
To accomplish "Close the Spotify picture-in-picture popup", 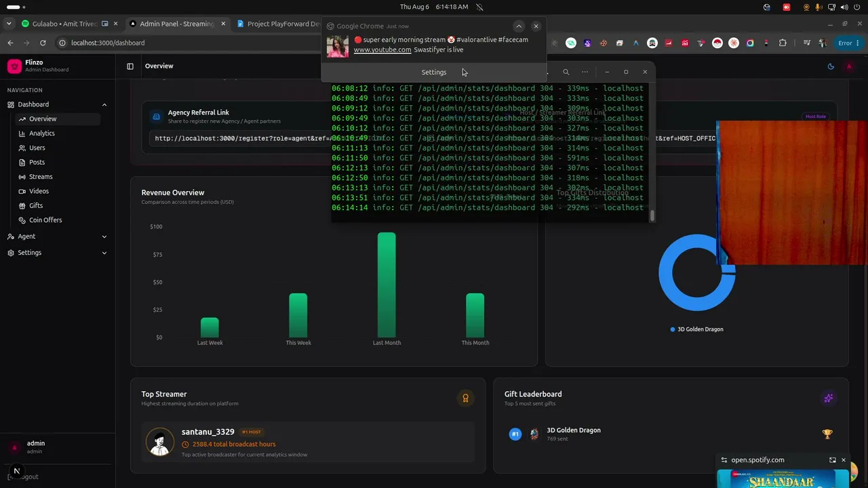I will (x=844, y=460).
